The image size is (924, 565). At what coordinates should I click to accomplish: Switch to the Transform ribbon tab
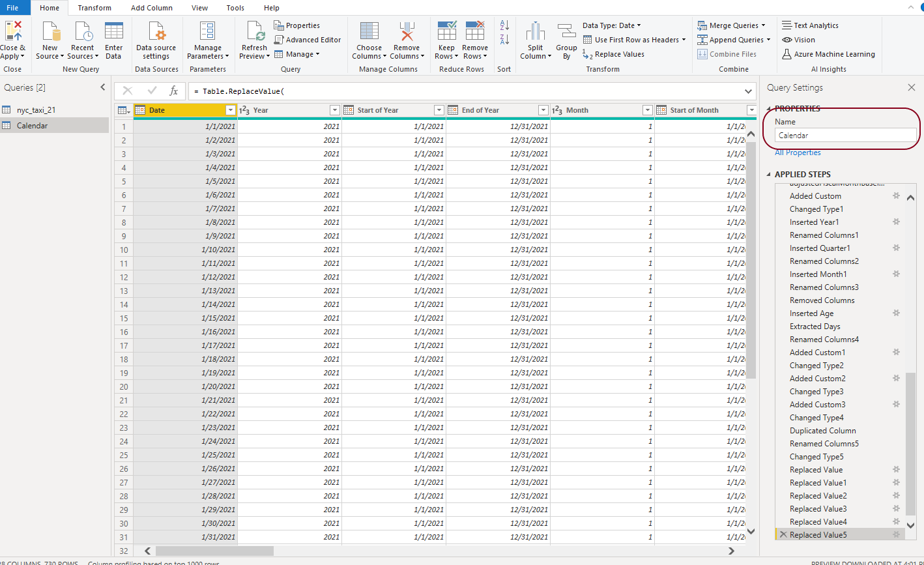point(94,8)
